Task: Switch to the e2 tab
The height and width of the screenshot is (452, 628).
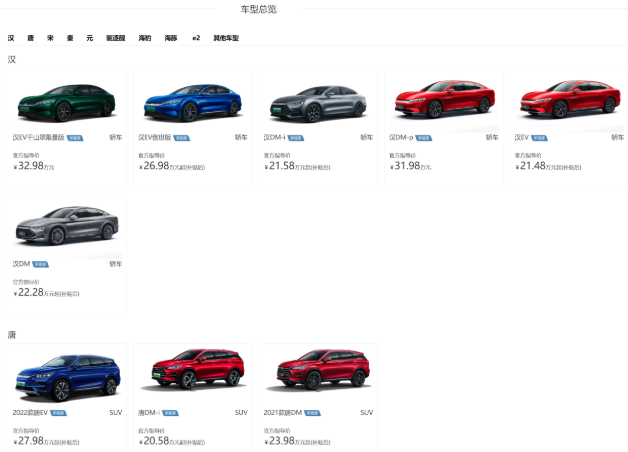Action: pyautogui.click(x=196, y=38)
